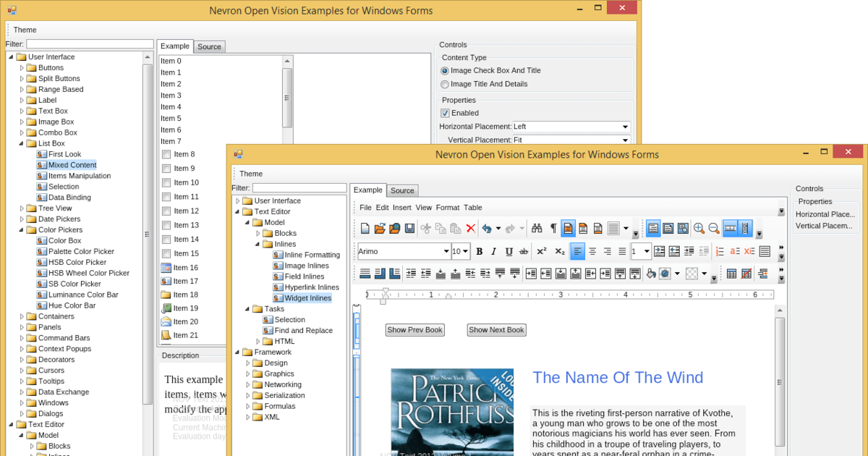
Task: Click the Align Left icon
Action: point(578,251)
